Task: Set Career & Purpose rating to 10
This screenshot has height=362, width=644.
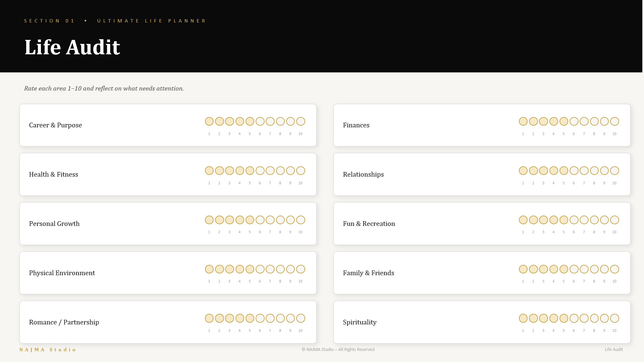Action: [x=301, y=121]
